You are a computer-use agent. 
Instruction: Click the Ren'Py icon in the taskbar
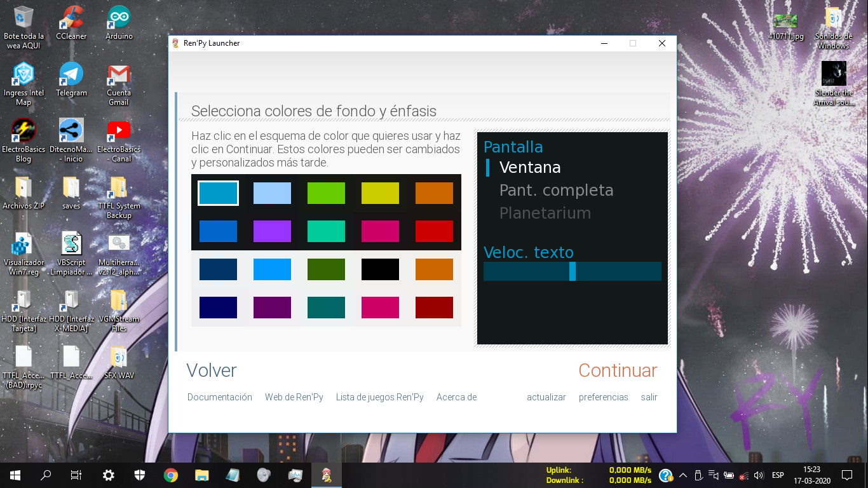pos(326,475)
